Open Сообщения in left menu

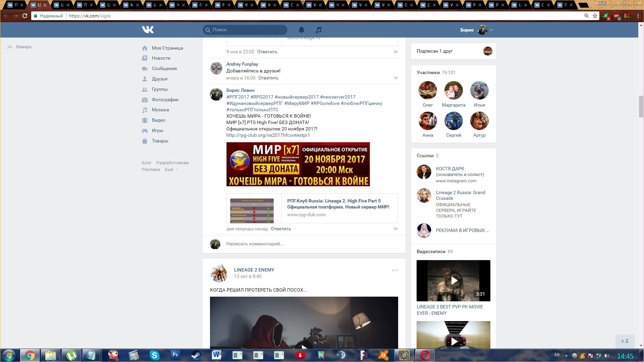164,68
